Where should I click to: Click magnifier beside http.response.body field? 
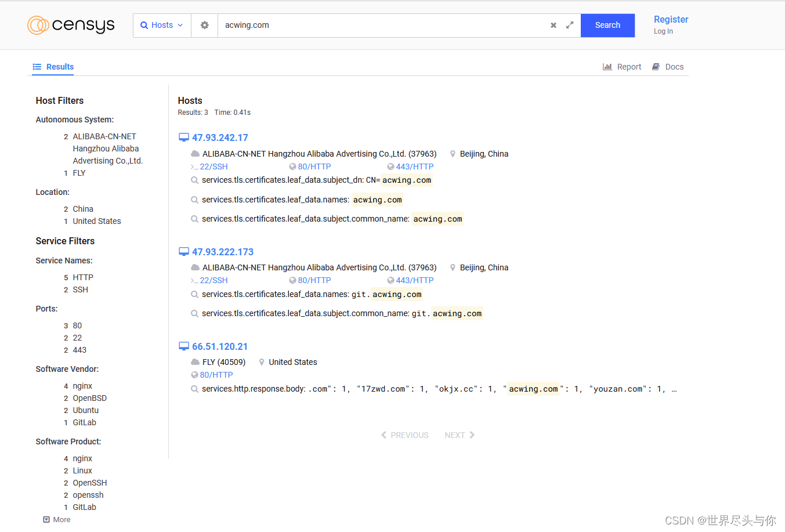point(195,389)
